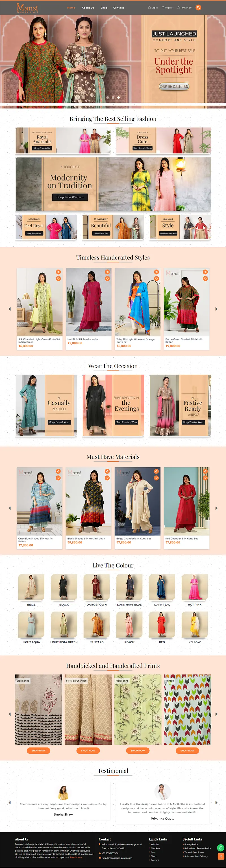Share the Grey Blue Shaded Silk Muslin Kaftan

pos(58,471)
